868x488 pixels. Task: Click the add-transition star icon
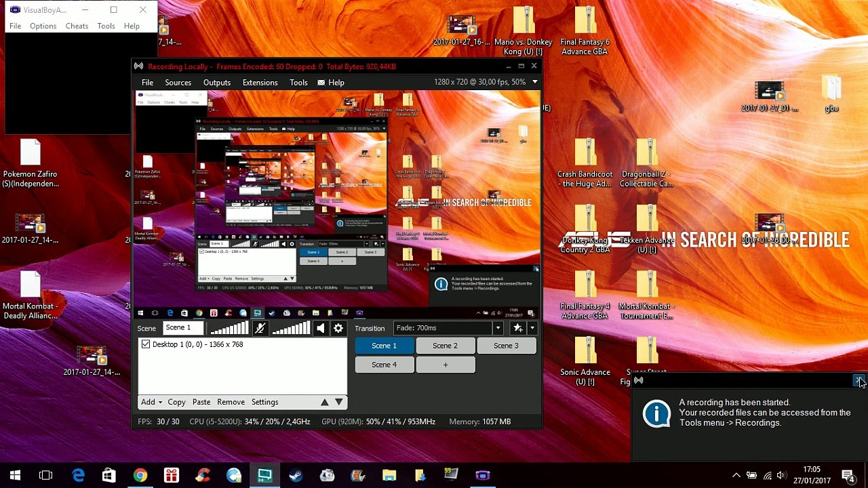518,328
